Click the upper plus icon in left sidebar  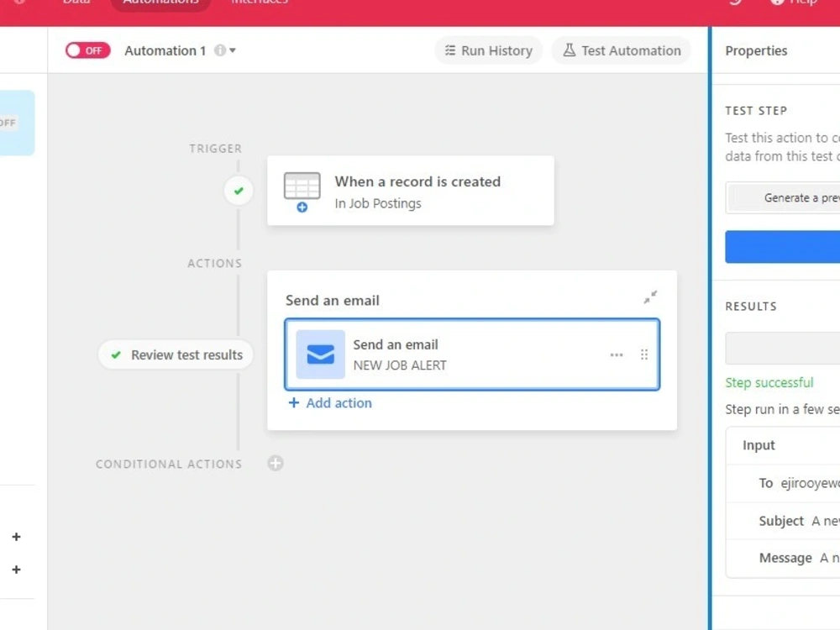pos(17,537)
